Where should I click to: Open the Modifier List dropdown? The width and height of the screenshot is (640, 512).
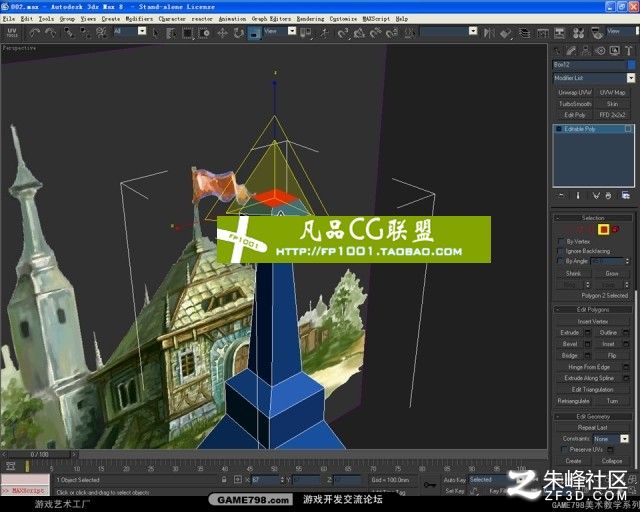point(631,78)
